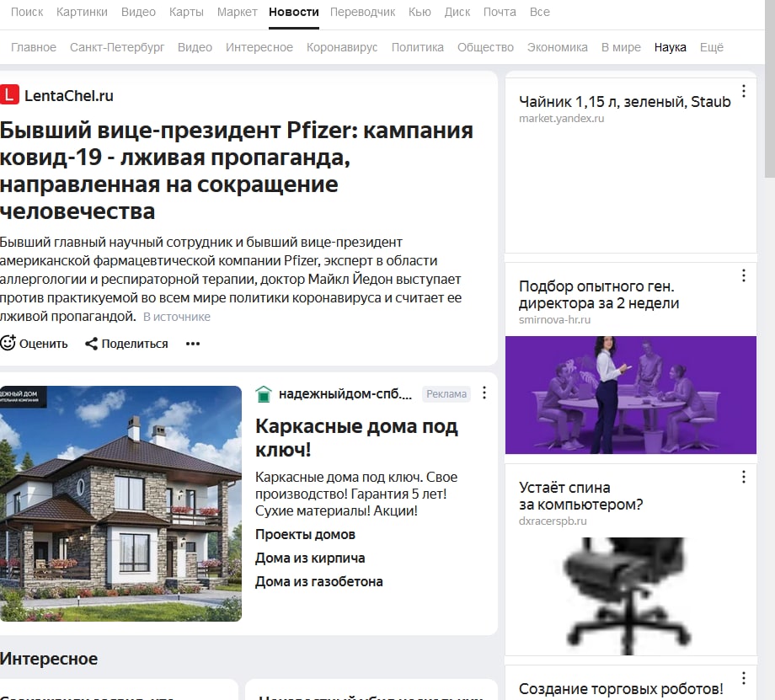Go to the Коронавирус news section
Image resolution: width=775 pixels, height=700 pixels.
pos(342,47)
